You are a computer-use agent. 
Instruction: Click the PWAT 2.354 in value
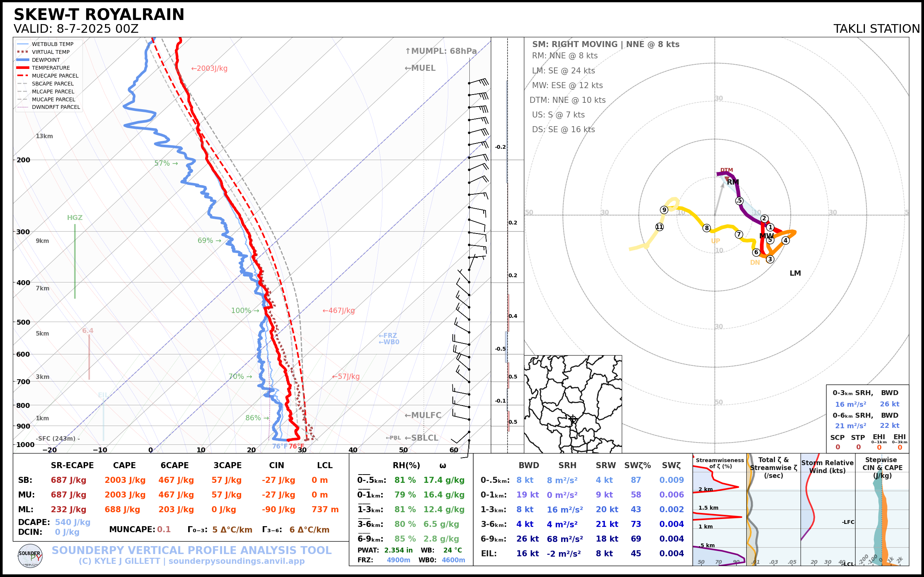click(398, 550)
